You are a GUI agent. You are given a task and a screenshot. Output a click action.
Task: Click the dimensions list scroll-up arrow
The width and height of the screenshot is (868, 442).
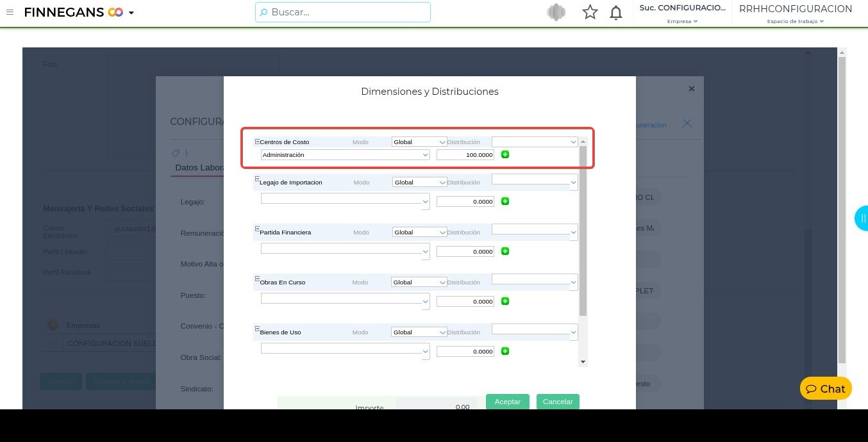pos(583,142)
